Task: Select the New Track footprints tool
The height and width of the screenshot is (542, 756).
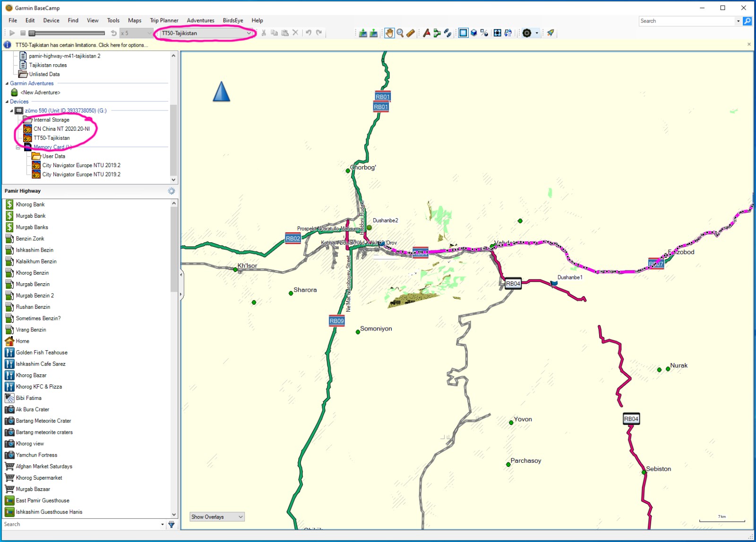Action: point(447,33)
